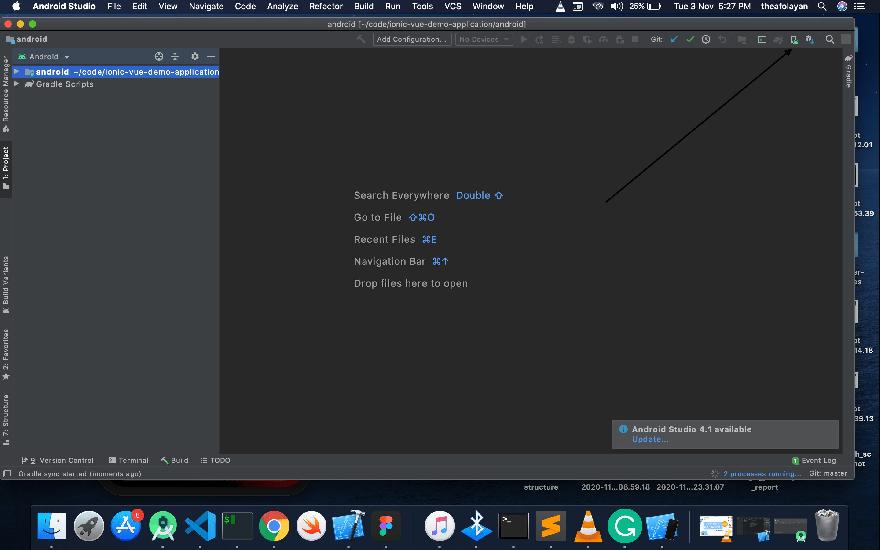Open Google Chrome from the Dock
Screen dimensions: 880x550
(x=274, y=526)
